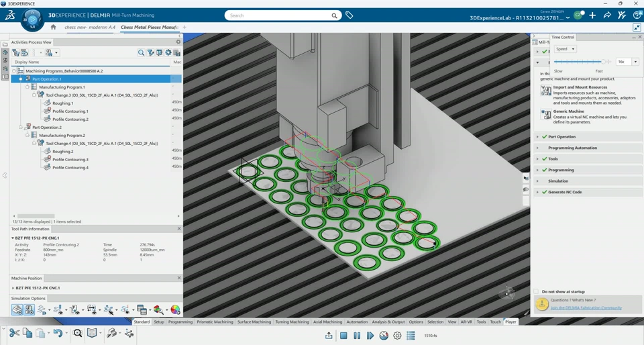
Task: Select Roughing.1 in the tree
Action: (63, 103)
